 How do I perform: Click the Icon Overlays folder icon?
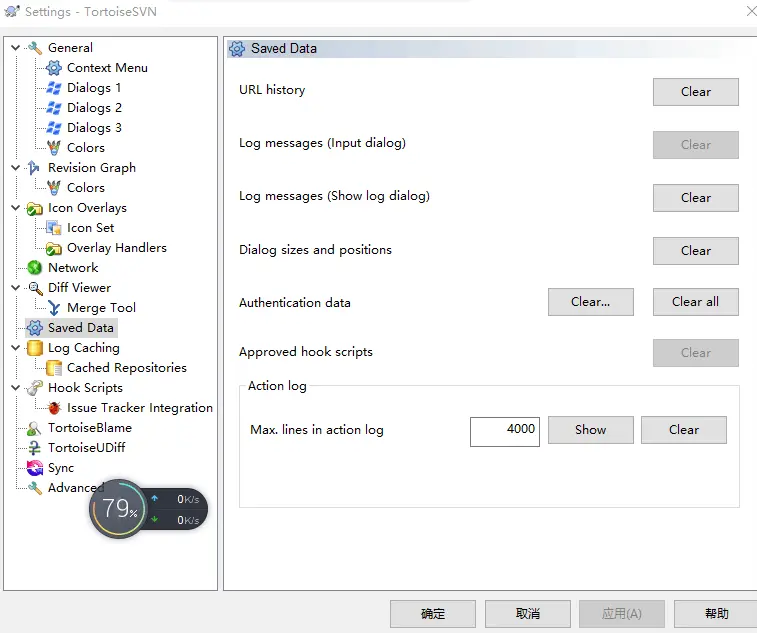click(35, 208)
